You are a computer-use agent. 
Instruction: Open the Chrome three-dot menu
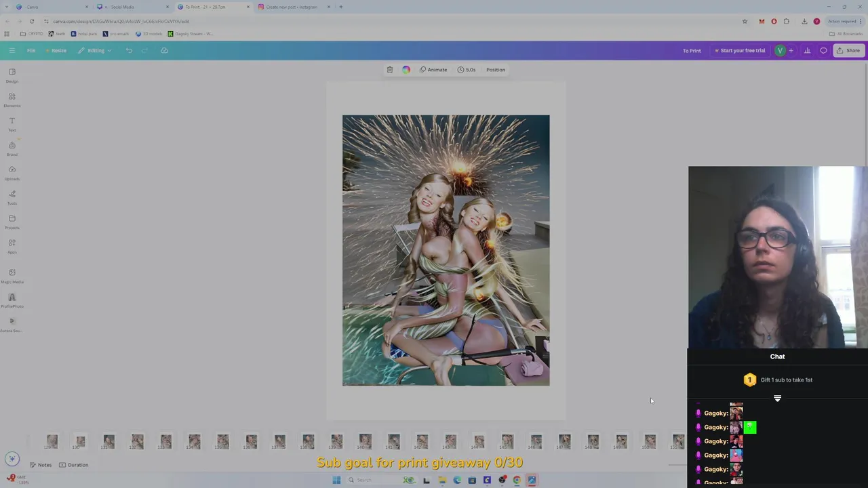click(x=861, y=21)
